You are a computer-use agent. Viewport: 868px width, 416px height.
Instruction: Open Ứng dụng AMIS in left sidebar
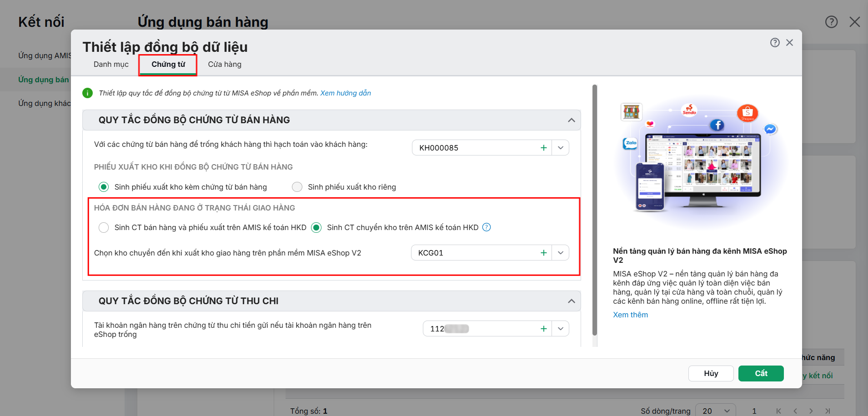point(45,55)
